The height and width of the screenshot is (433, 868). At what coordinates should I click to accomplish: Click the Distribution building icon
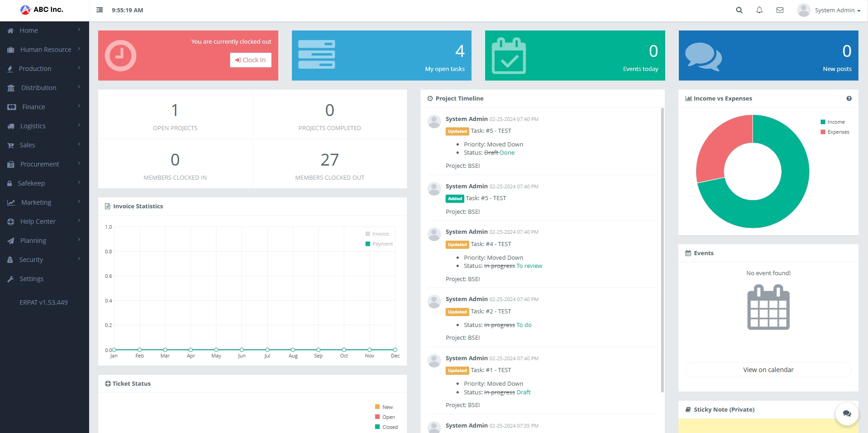point(11,88)
